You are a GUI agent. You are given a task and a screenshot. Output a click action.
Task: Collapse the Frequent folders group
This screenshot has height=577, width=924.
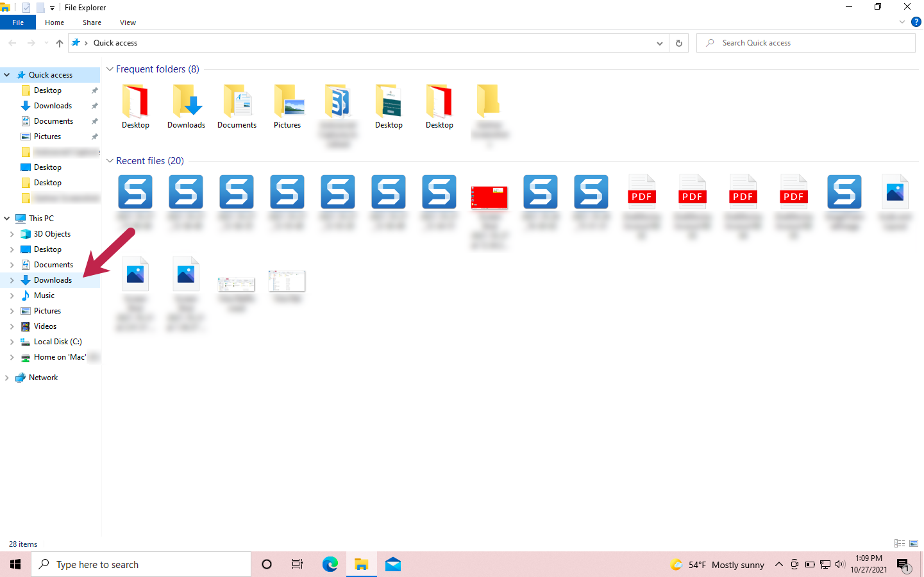click(x=110, y=69)
